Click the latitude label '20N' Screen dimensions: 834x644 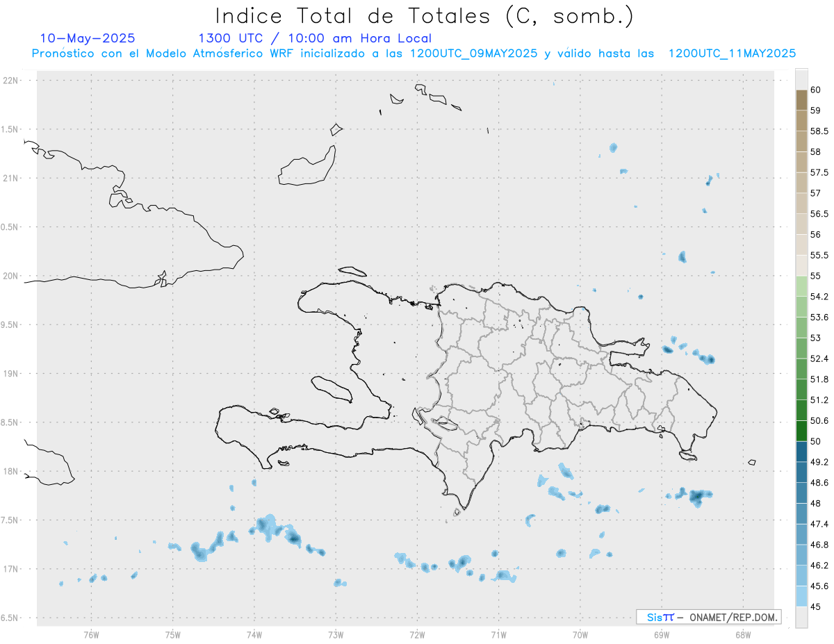[x=12, y=276]
